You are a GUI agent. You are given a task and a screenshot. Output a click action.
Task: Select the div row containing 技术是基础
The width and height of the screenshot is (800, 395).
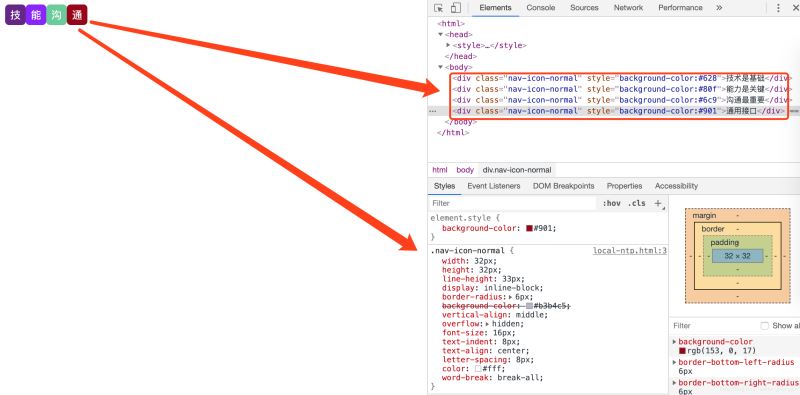coord(621,78)
